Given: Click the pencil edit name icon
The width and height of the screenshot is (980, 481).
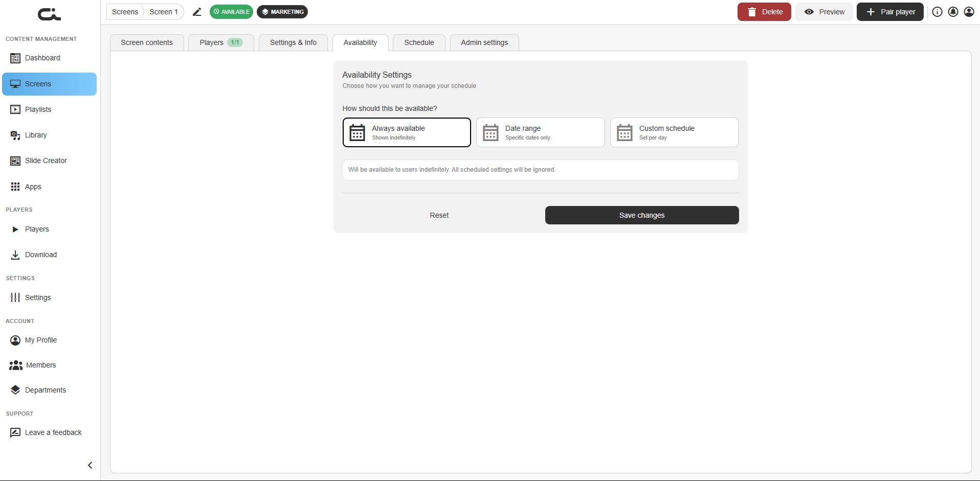Looking at the screenshot, I should [x=197, y=12].
